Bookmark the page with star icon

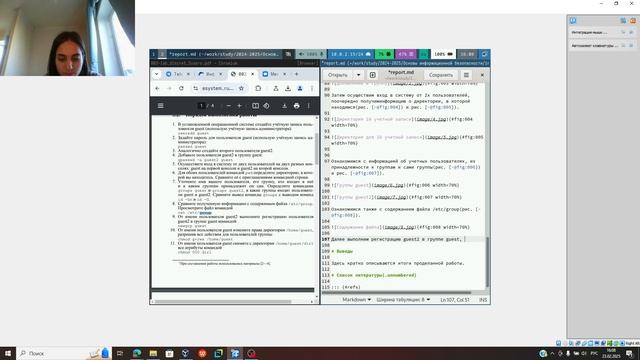[x=241, y=88]
